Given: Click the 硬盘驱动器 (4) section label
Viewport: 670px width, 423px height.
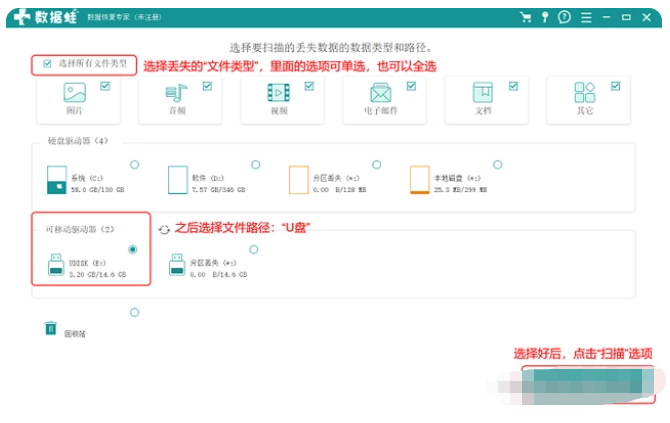Looking at the screenshot, I should [x=78, y=141].
